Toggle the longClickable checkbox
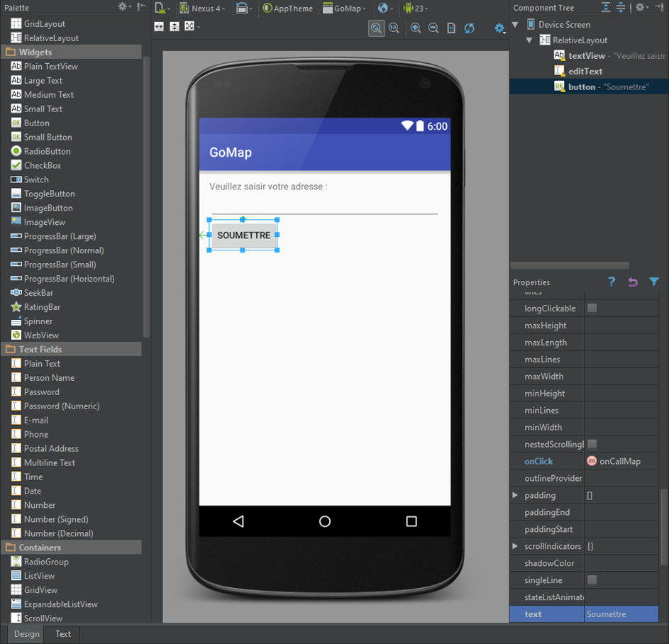This screenshot has width=669, height=644. click(592, 309)
